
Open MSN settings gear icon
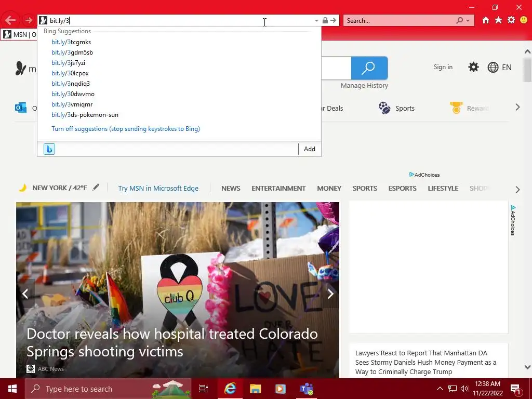pos(473,67)
